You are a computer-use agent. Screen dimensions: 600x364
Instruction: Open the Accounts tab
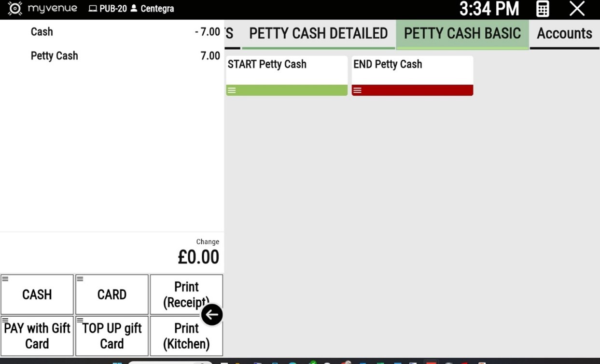[x=564, y=33]
